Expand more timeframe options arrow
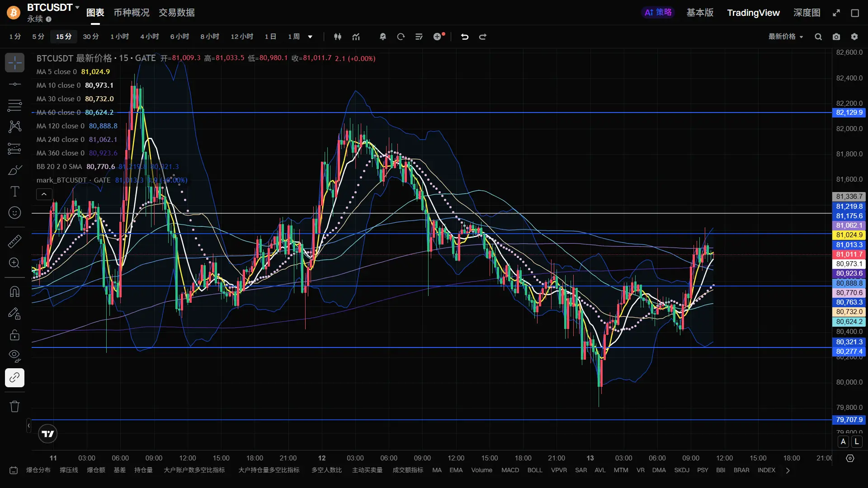 pos(310,37)
